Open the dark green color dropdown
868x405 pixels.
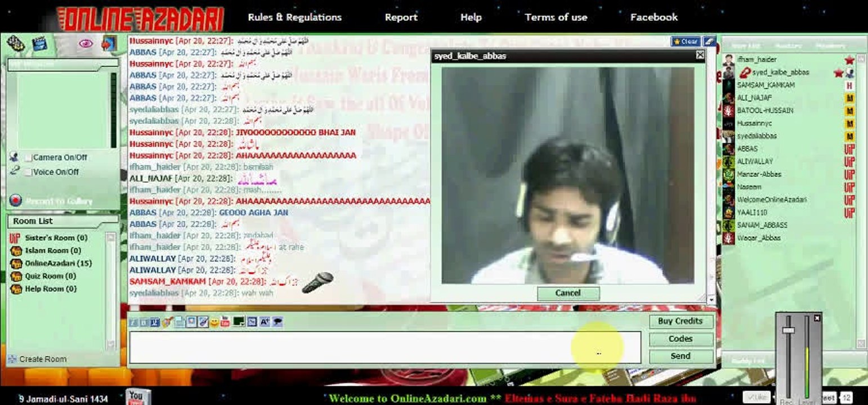pos(239,322)
